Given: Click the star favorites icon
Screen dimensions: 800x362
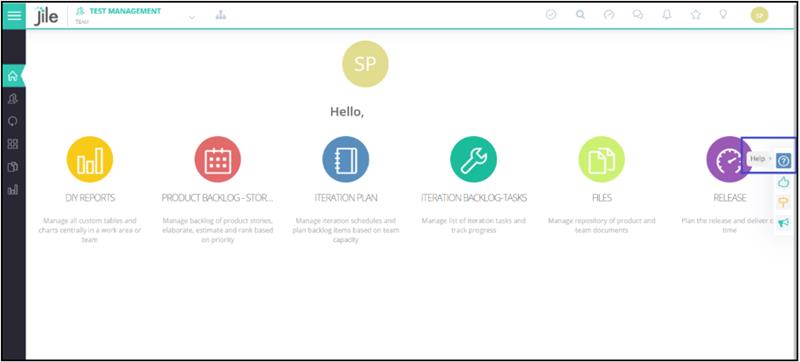Looking at the screenshot, I should [x=695, y=15].
